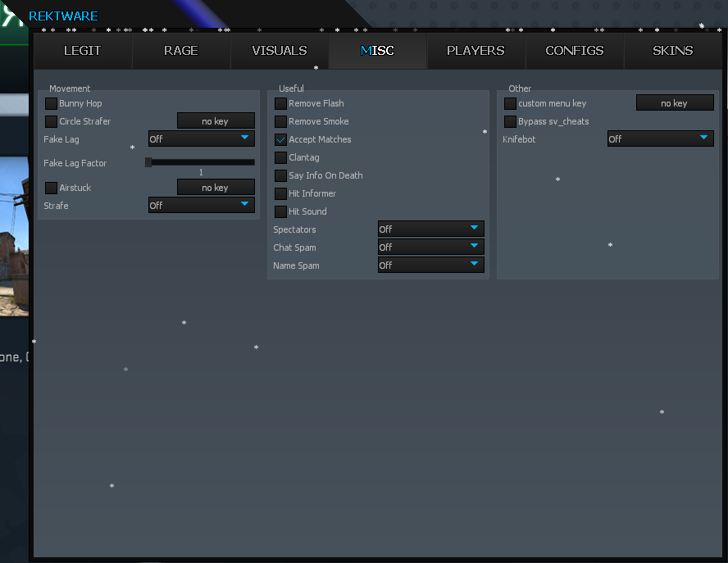Expand the Chat Spam dropdown
728x563 pixels.
tap(431, 247)
